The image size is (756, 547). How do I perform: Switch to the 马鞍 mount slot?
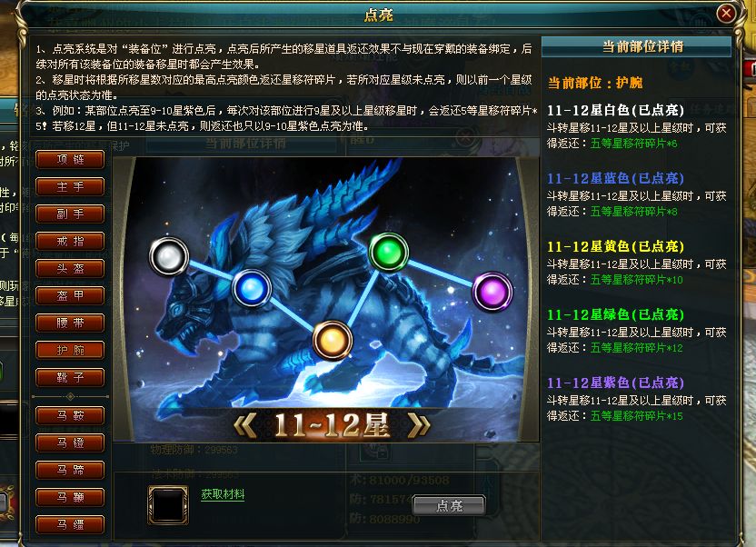click(70, 415)
